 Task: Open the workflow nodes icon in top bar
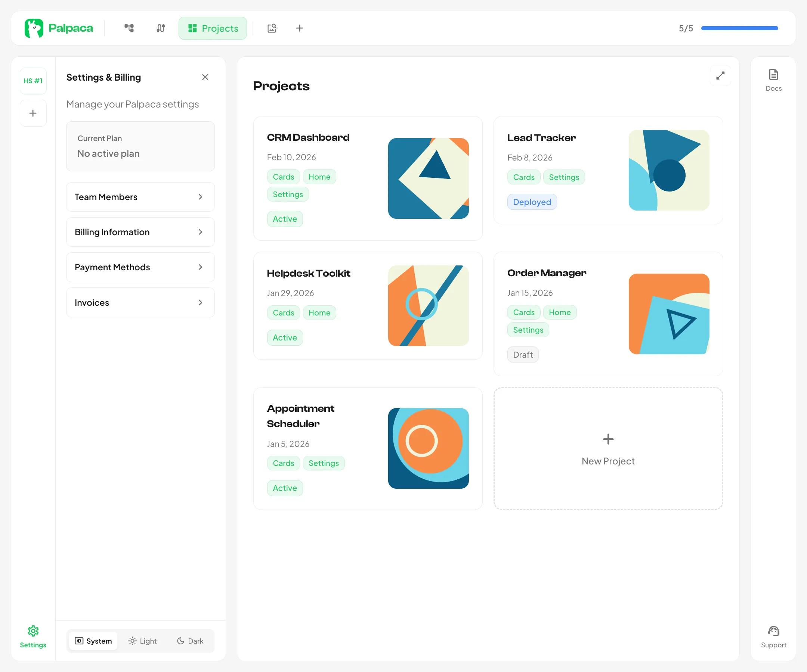pyautogui.click(x=129, y=28)
